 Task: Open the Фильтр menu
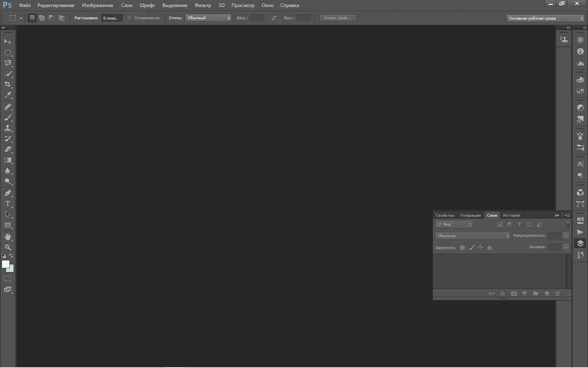(x=203, y=5)
